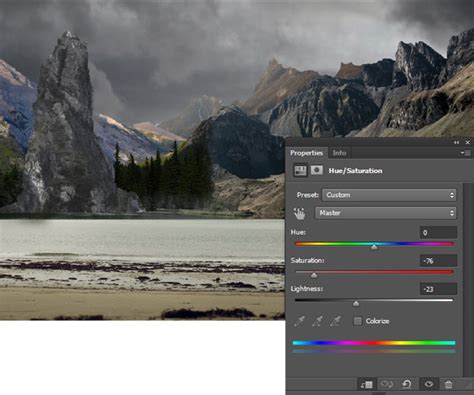This screenshot has width=474, height=395.
Task: Delete this adjustment layer with trash icon
Action: [x=449, y=384]
